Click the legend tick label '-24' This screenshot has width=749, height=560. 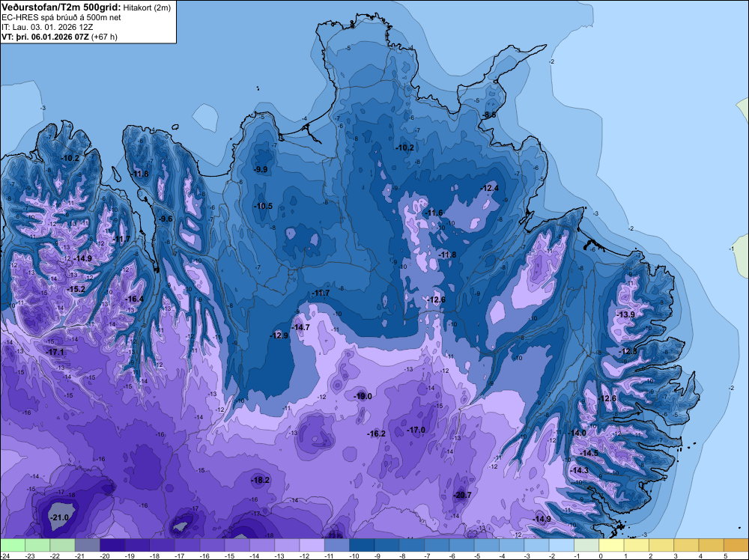coord(4,556)
